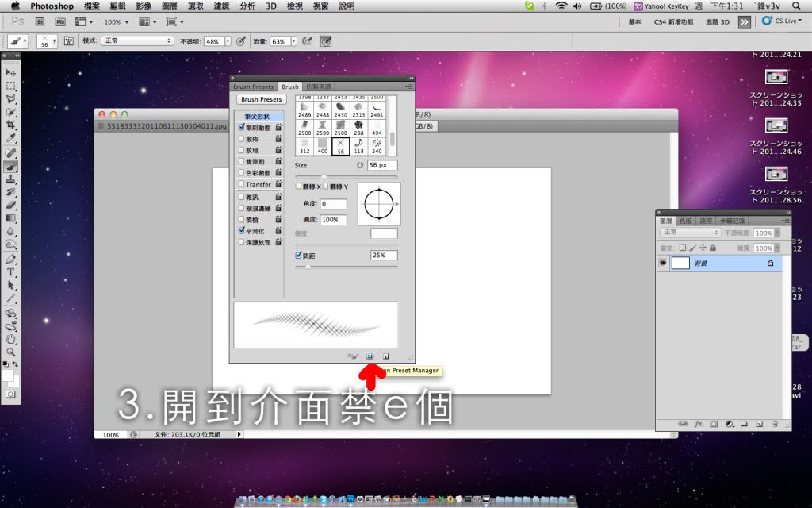Adjust the brush Size slider
The image size is (812, 508).
coord(323,175)
